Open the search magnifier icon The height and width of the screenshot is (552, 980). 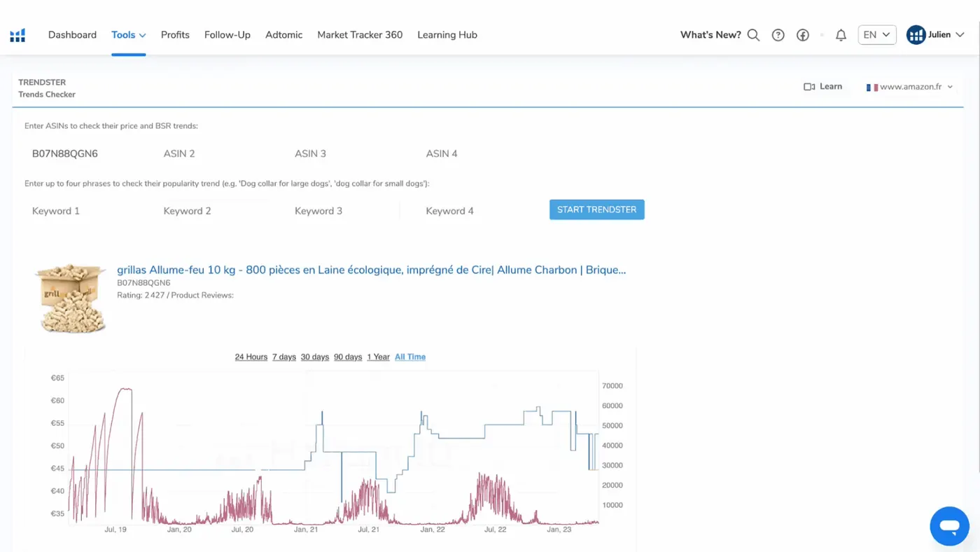(x=753, y=35)
